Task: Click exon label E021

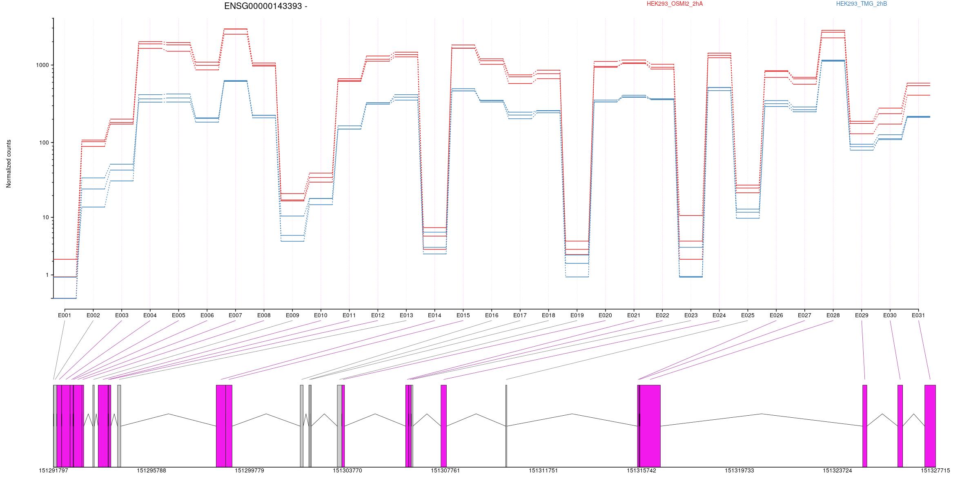Action: click(x=634, y=315)
